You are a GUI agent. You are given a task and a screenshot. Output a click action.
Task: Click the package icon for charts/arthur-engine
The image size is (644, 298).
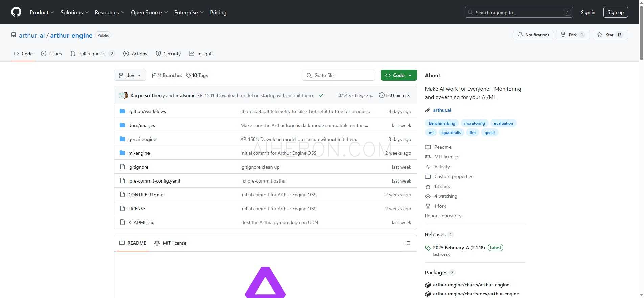click(x=428, y=285)
